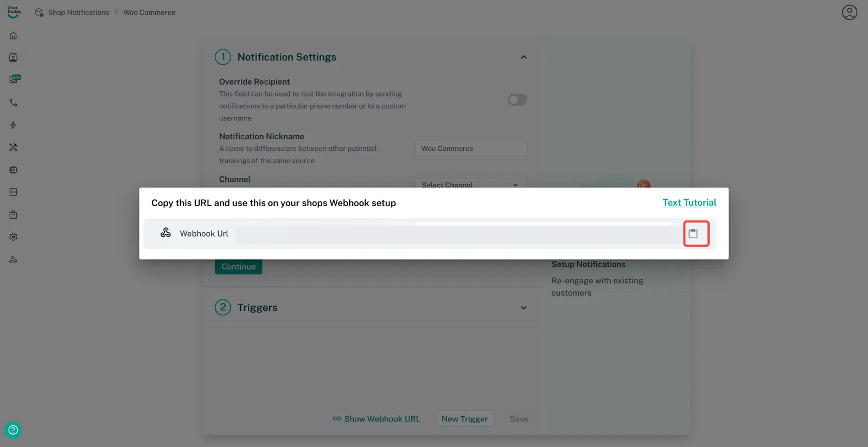Open the contacts icon in the sidebar

pos(14,58)
